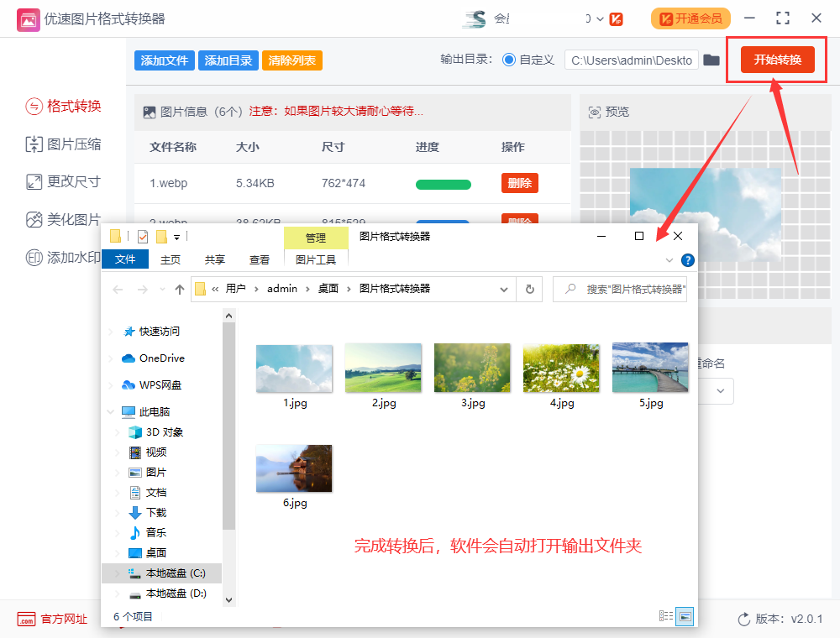
Task: Expand 本地磁盘 (C:) in the folder tree
Action: (x=115, y=573)
